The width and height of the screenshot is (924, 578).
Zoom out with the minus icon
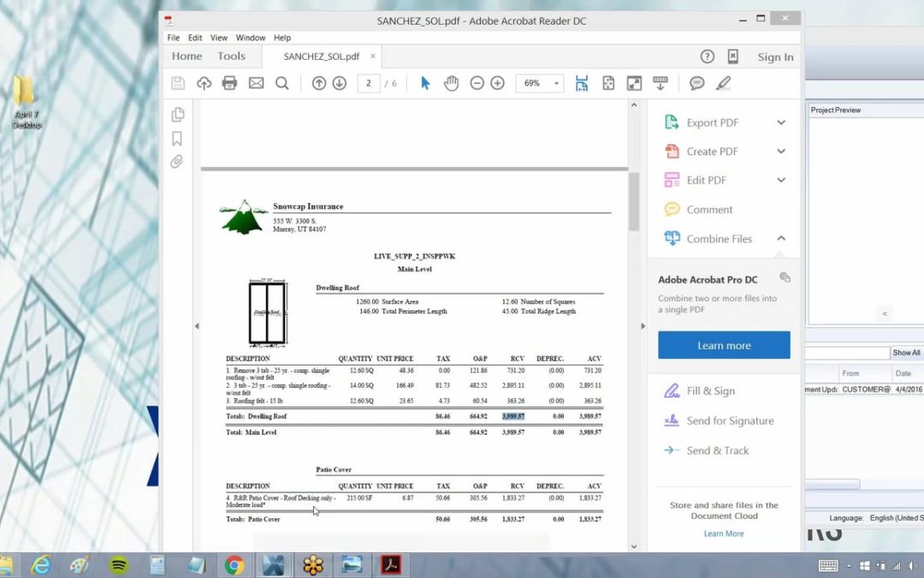point(477,83)
